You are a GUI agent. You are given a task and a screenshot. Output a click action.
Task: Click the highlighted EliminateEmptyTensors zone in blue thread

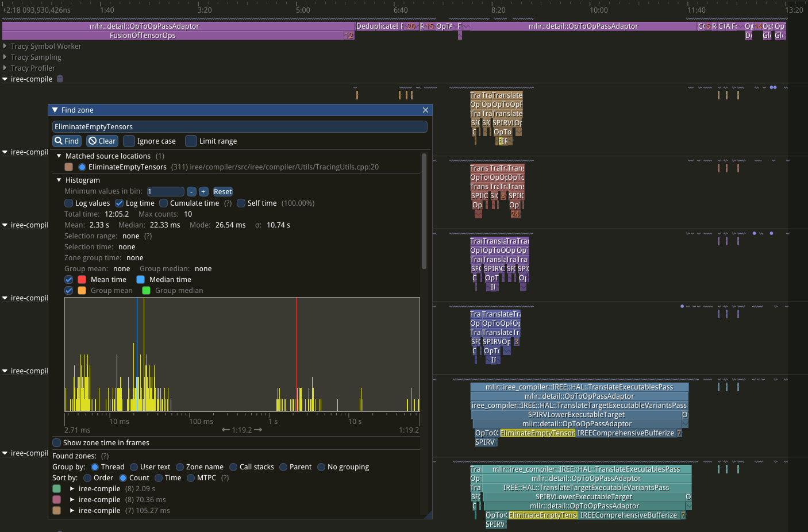click(x=537, y=433)
